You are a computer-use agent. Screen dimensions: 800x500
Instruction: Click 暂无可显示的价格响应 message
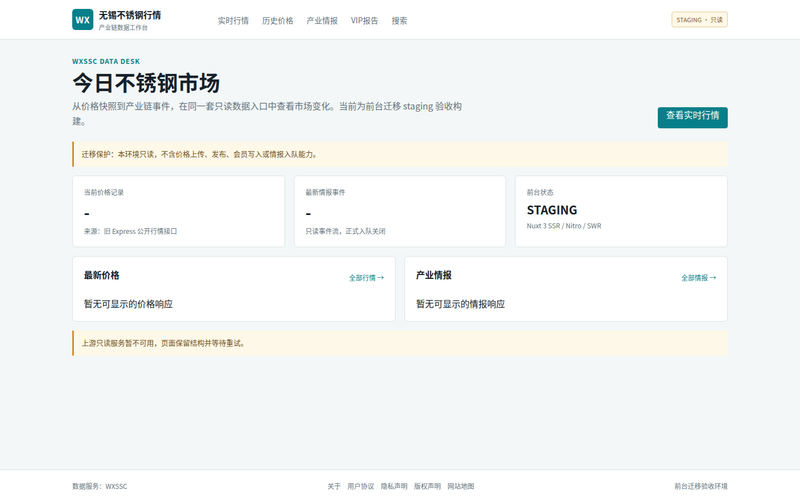[x=128, y=304]
